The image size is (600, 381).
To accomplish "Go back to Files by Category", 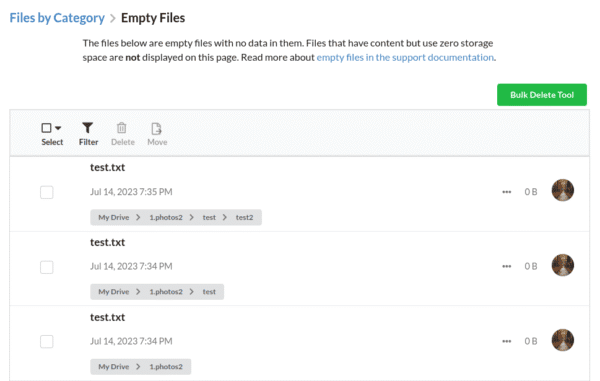I will 57,18.
